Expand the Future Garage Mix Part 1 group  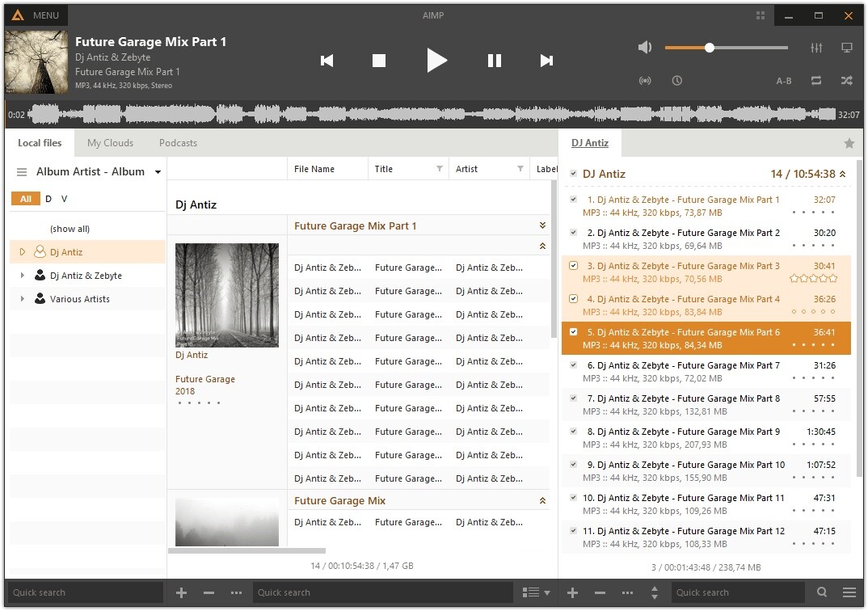pyautogui.click(x=542, y=225)
